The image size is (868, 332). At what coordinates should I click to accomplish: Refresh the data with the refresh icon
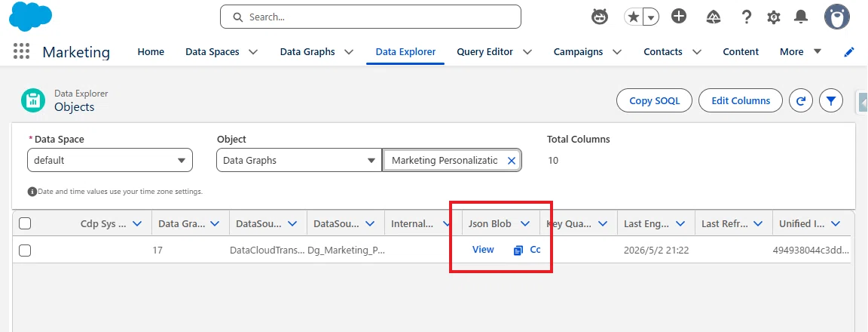(x=800, y=101)
